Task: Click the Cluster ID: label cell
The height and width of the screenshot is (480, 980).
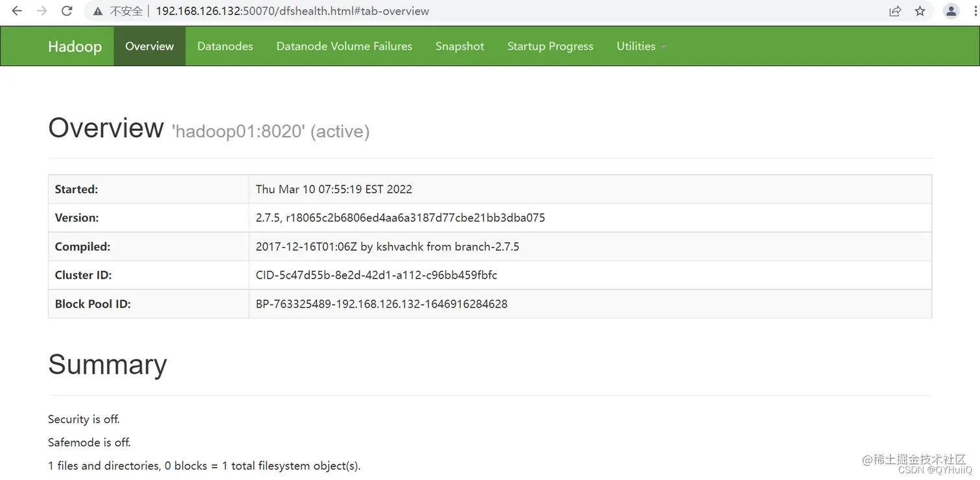Action: pos(148,275)
